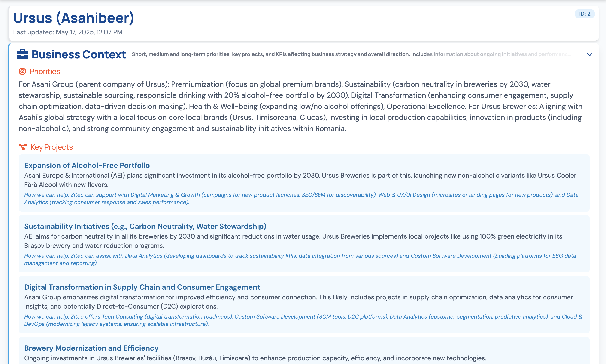This screenshot has height=364, width=606.
Task: Collapse the Business Context section chevron
Action: point(590,54)
